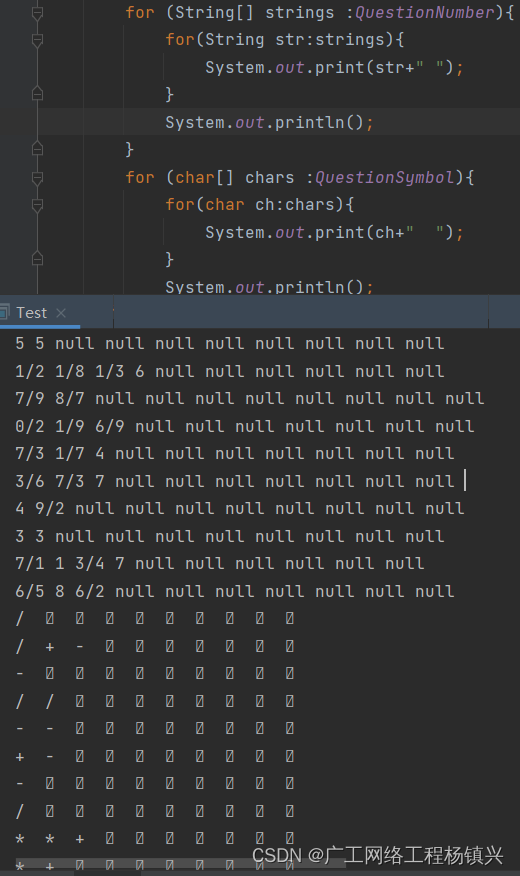Click console line starting '7/1 1 3/4 7'

tap(220, 564)
